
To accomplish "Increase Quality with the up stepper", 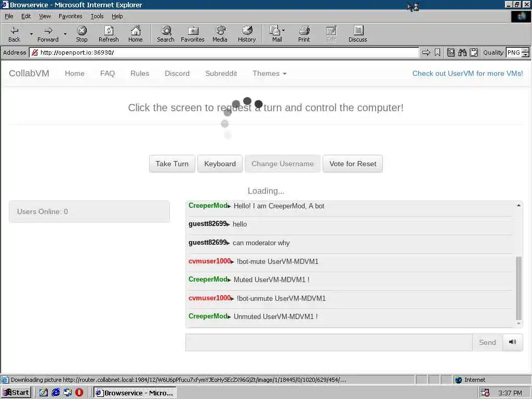I will pos(525,50).
